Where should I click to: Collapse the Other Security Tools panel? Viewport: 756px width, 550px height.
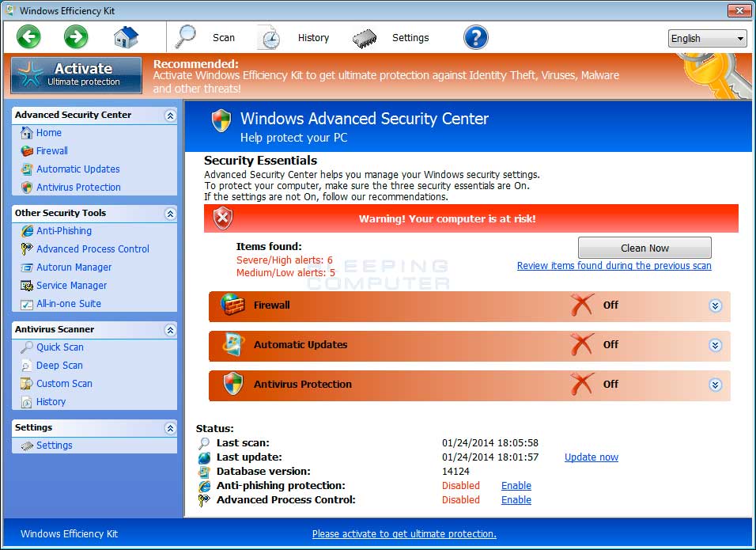click(168, 212)
